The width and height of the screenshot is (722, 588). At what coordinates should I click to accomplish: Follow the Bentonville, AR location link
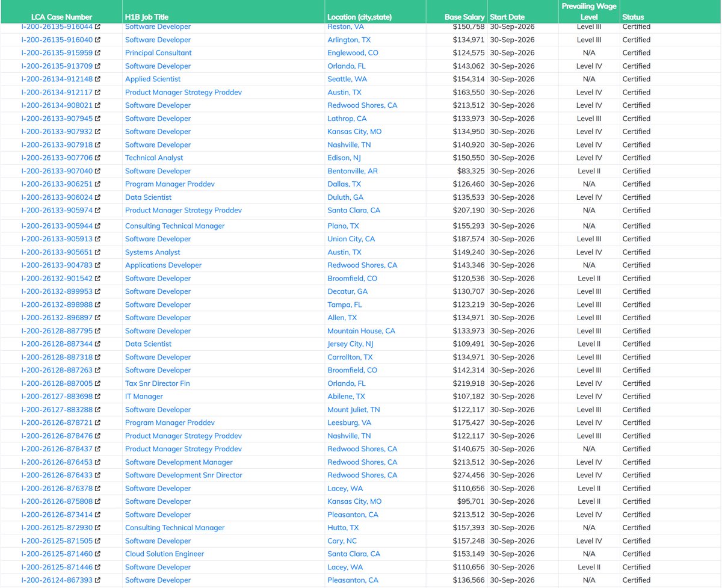click(x=353, y=171)
